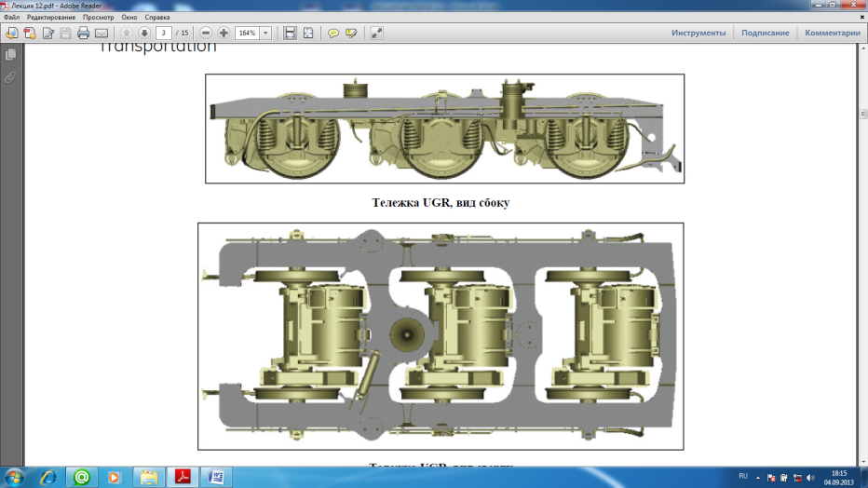Open the zoom percentage dropdown arrow
The image size is (868, 488).
265,34
